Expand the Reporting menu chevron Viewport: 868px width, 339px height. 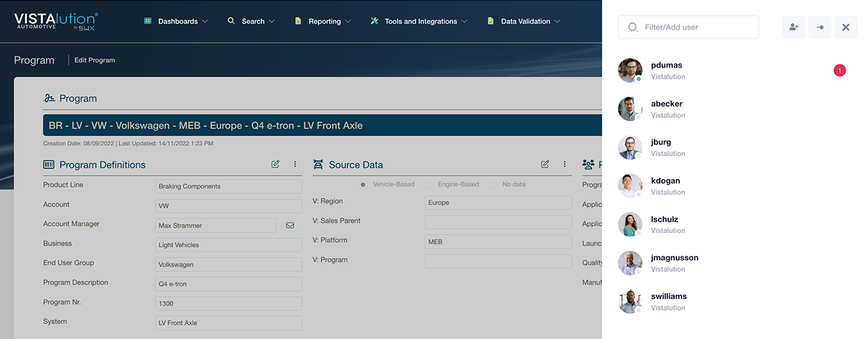click(348, 22)
